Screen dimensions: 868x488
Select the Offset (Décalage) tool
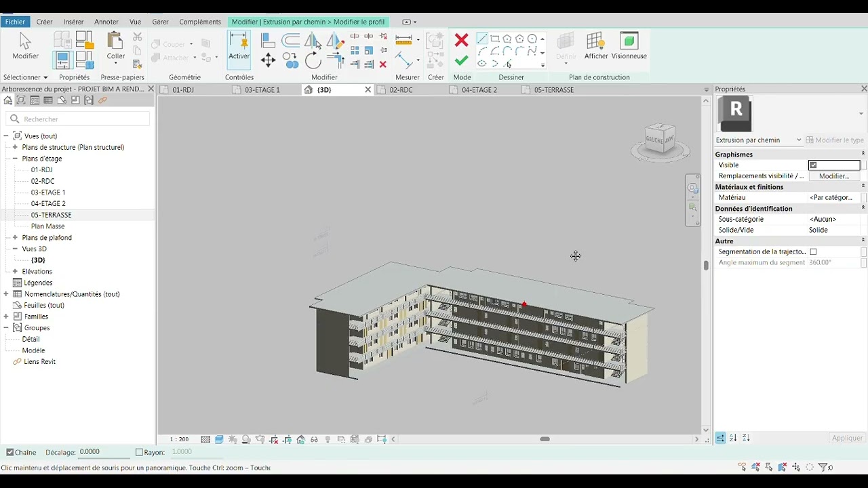tap(291, 41)
